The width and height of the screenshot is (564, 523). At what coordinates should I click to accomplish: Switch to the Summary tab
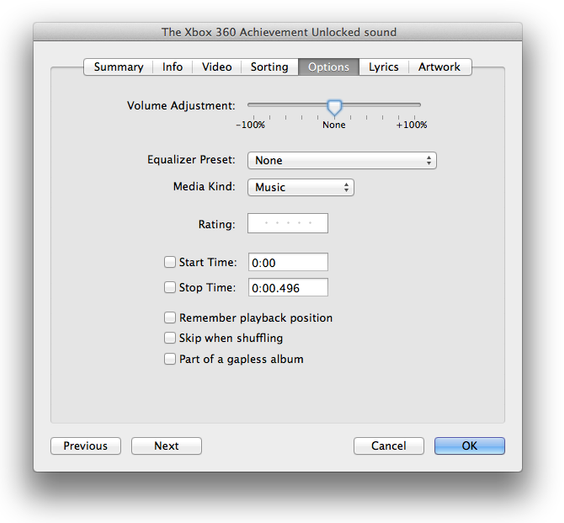tap(118, 67)
